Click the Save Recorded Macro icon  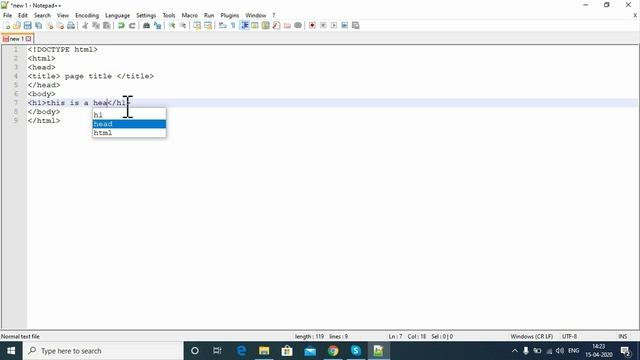[x=356, y=25]
